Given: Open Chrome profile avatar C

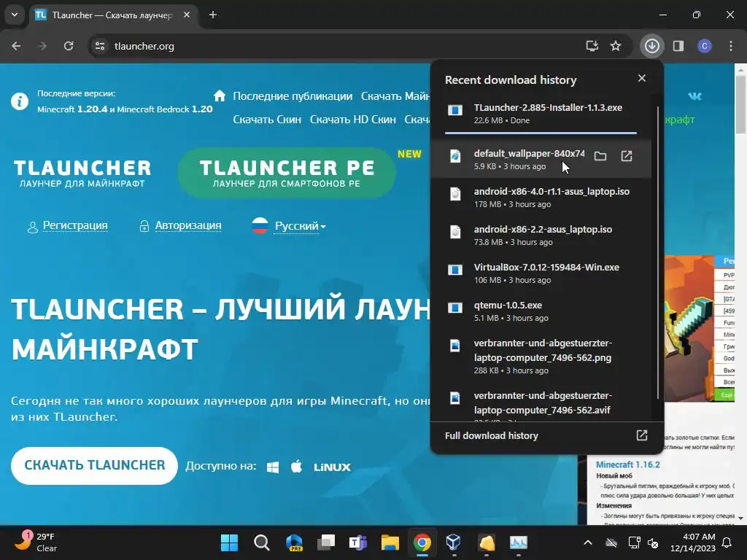Looking at the screenshot, I should (x=705, y=46).
